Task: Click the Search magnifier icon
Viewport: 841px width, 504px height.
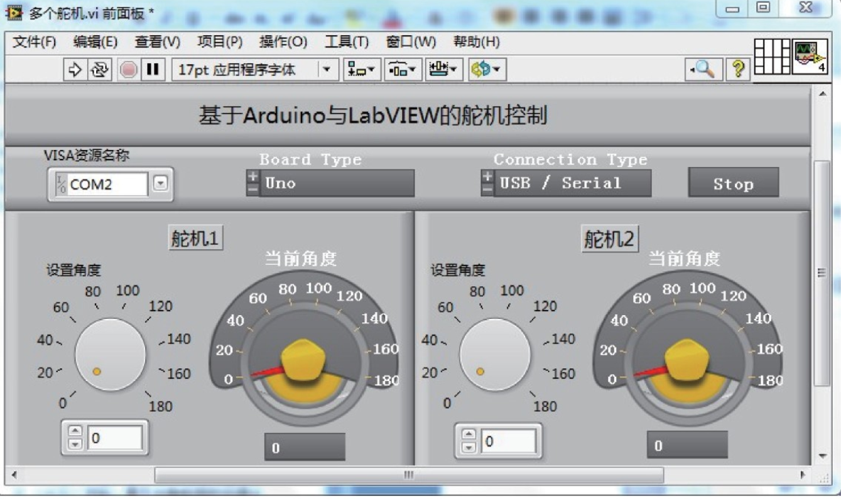Action: click(x=703, y=69)
